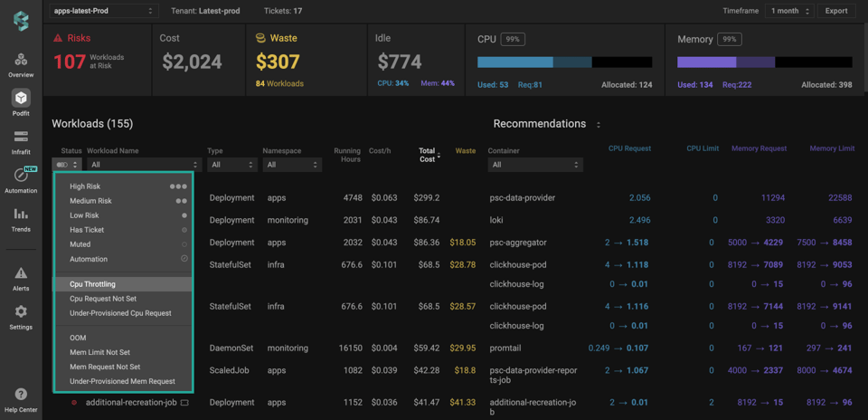
Task: Open the Timeframe 1 month dropdown
Action: pyautogui.click(x=789, y=11)
